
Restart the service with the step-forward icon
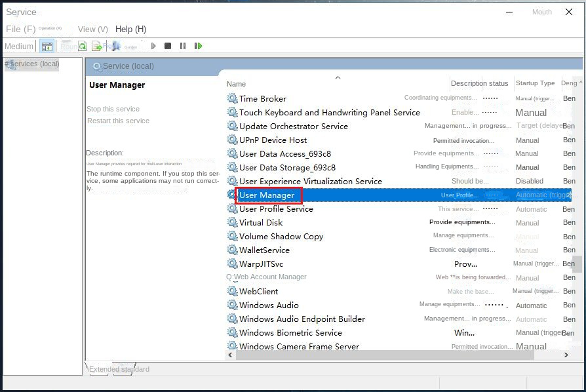198,45
